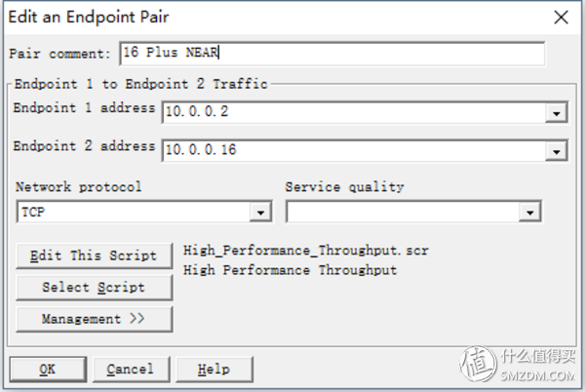This screenshot has width=585, height=392.
Task: Open the Network protocol dropdown arrow
Action: pos(260,213)
